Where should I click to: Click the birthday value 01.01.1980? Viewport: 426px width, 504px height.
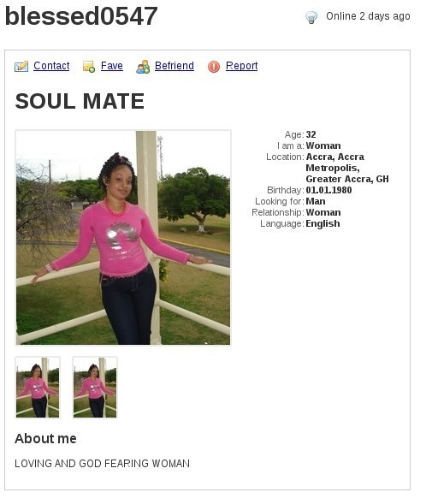(328, 190)
